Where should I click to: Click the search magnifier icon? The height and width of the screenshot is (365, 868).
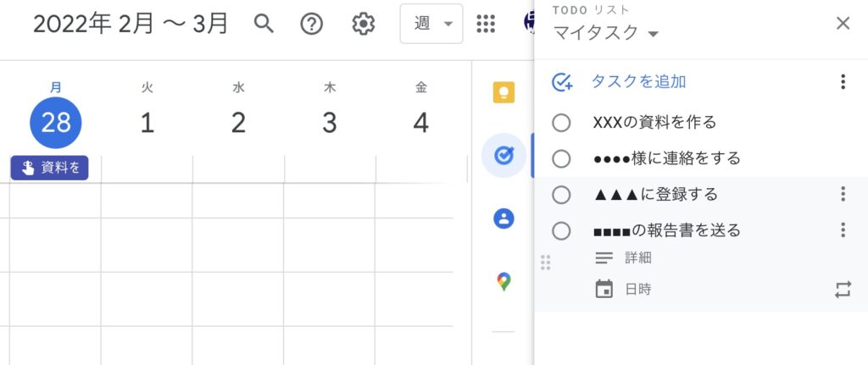pyautogui.click(x=264, y=24)
